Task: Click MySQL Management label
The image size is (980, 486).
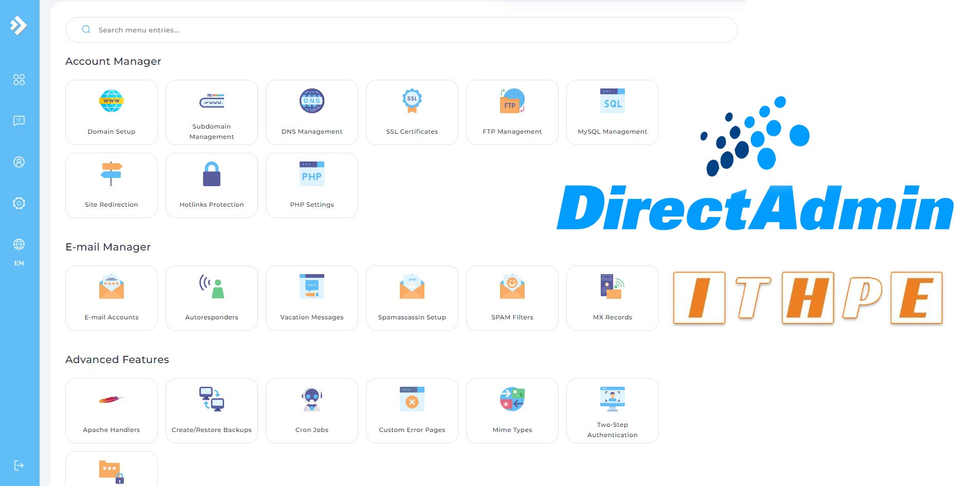Action: 613,132
